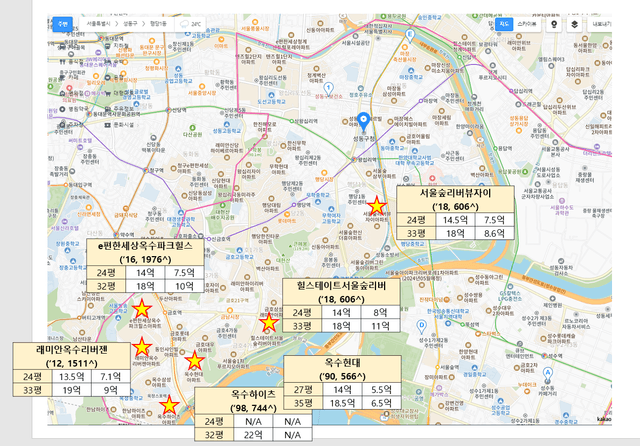640x446 pixels.
Task: Click the 용답역 subway station marker
Action: pyautogui.click(x=495, y=149)
